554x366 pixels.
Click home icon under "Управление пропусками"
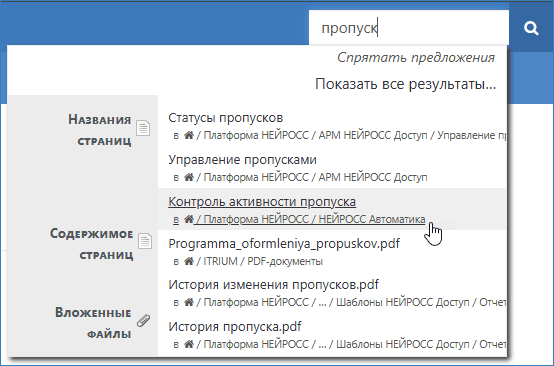pos(189,177)
